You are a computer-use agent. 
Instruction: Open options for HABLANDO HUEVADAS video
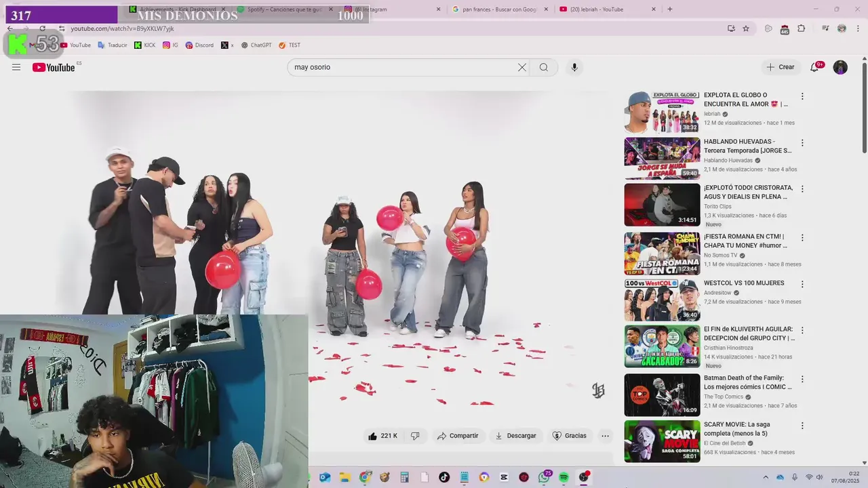click(802, 143)
